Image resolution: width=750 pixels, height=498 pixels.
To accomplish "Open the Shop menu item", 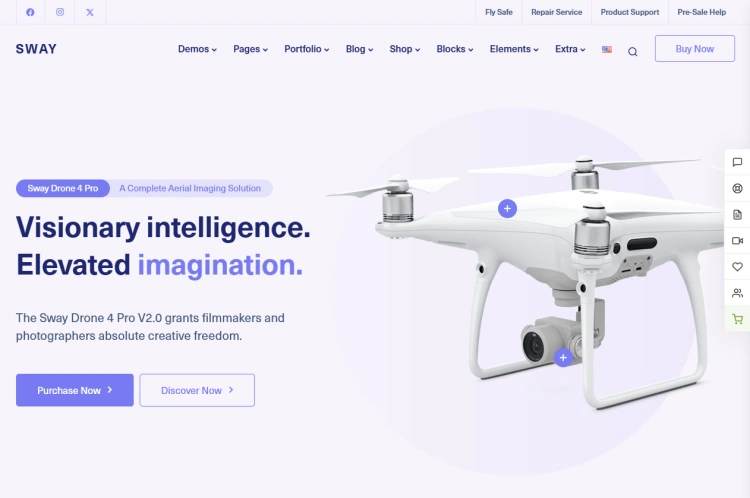I will (405, 49).
